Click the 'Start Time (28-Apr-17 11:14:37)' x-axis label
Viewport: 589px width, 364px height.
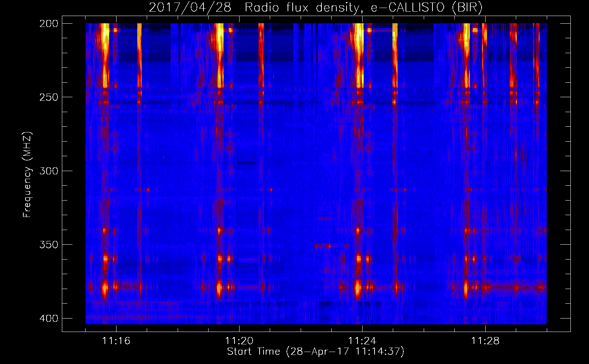pyautogui.click(x=316, y=352)
